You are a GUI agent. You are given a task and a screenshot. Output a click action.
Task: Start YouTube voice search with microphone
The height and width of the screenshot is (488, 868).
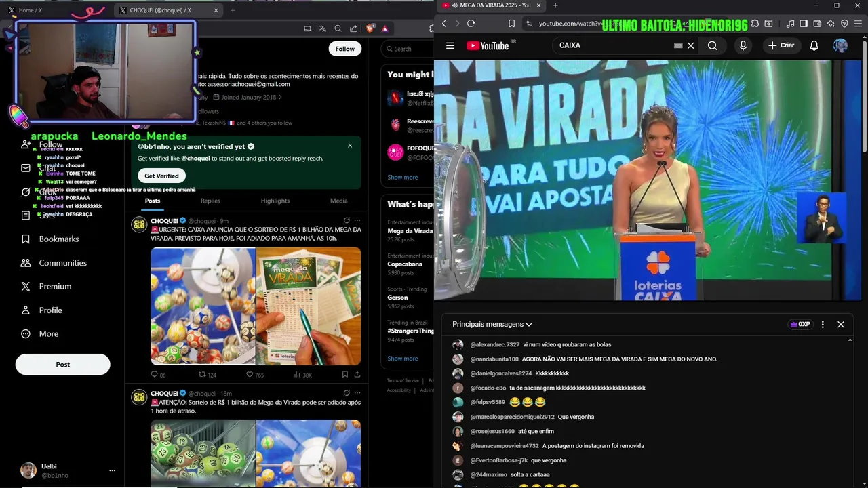[743, 45]
